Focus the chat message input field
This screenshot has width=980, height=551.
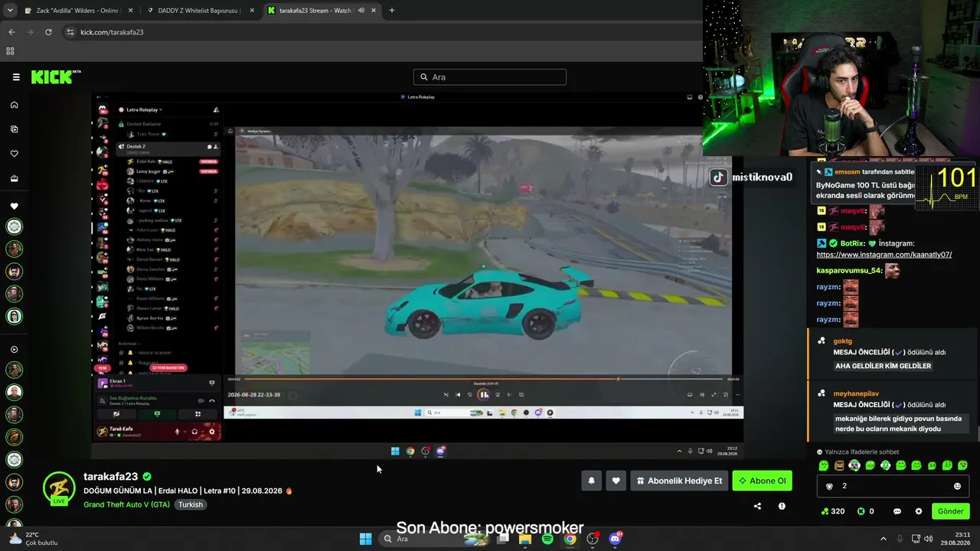894,486
